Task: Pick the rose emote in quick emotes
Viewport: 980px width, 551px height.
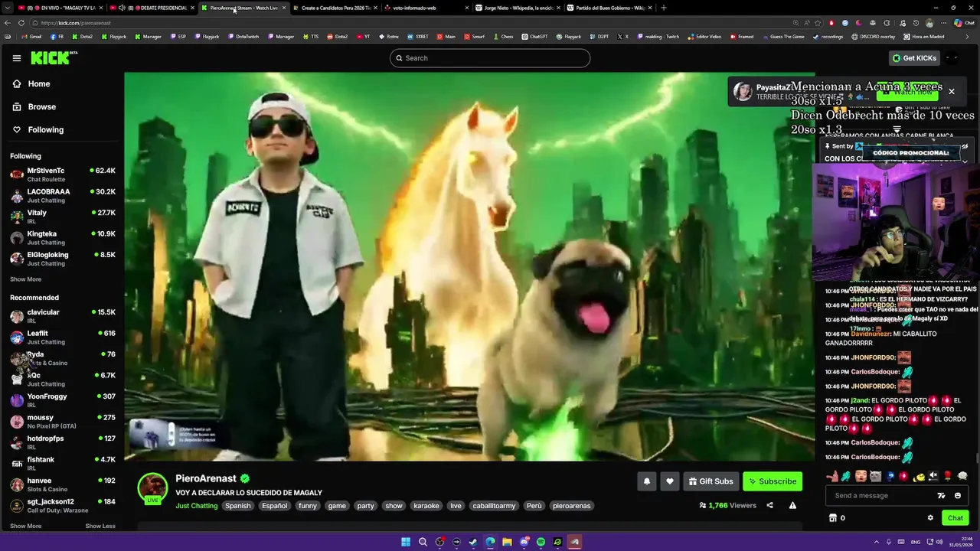Action: click(947, 477)
